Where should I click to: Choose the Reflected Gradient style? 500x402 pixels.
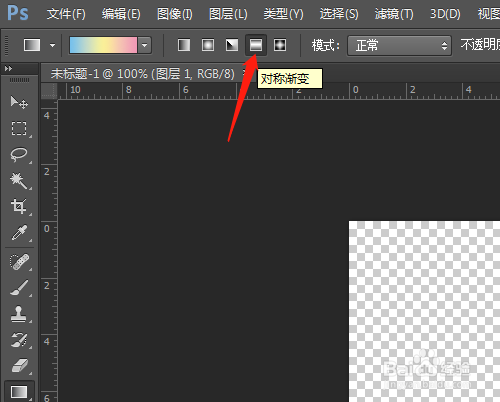[x=256, y=45]
